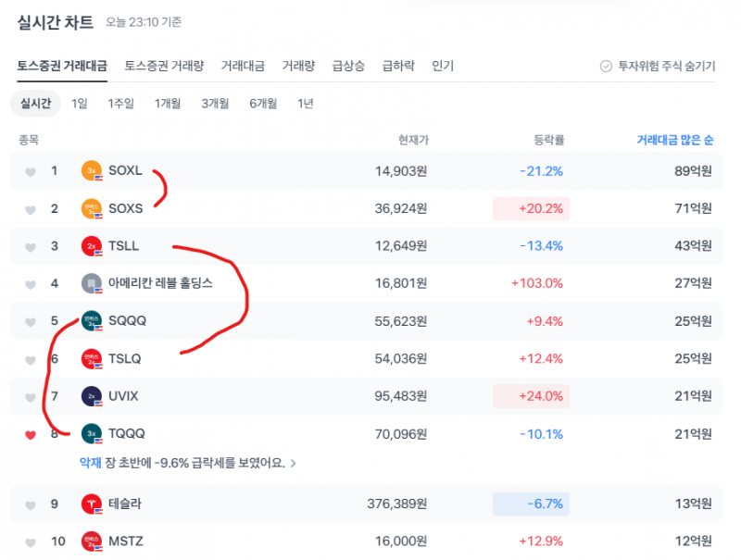Image resolution: width=741 pixels, height=560 pixels.
Task: Open the 아메리칸 레블 홀딩스 stock name
Action: point(160,283)
